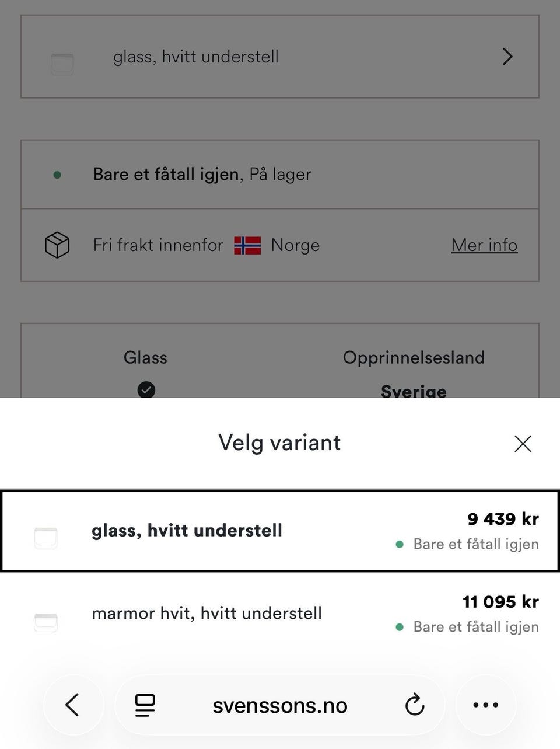560x749 pixels.
Task: Click the marmor hvit variant thumbnail
Action: [x=45, y=622]
